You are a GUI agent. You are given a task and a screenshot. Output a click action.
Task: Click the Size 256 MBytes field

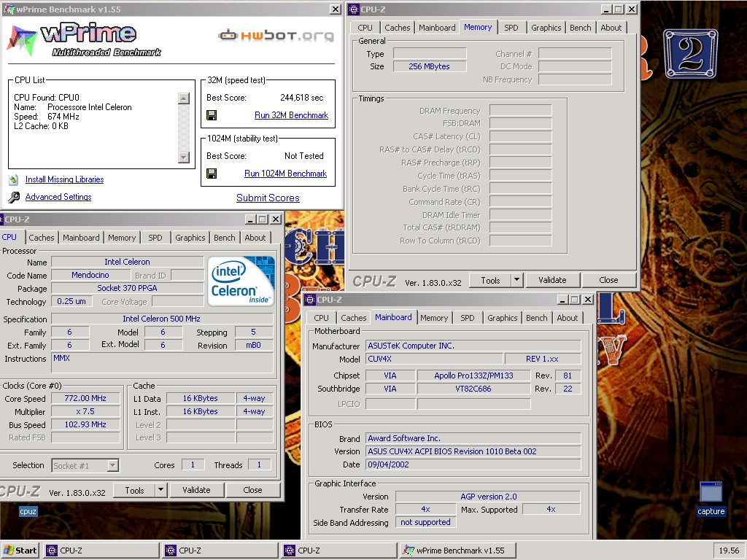pyautogui.click(x=429, y=66)
